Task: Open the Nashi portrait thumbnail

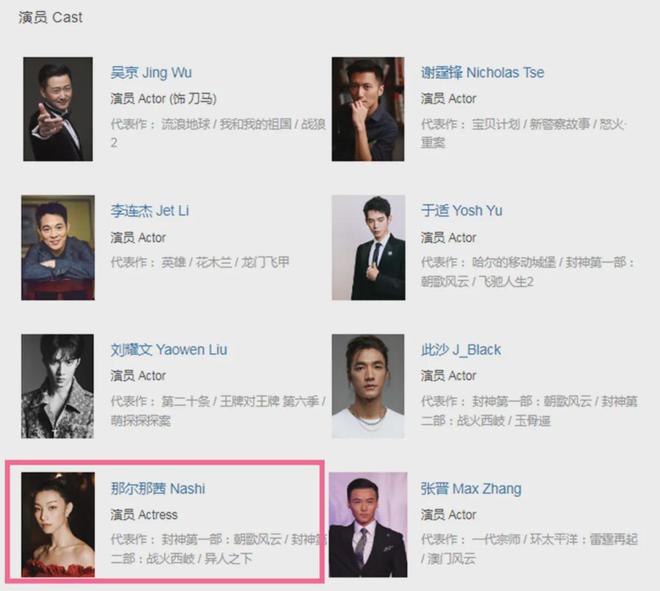Action: click(58, 524)
